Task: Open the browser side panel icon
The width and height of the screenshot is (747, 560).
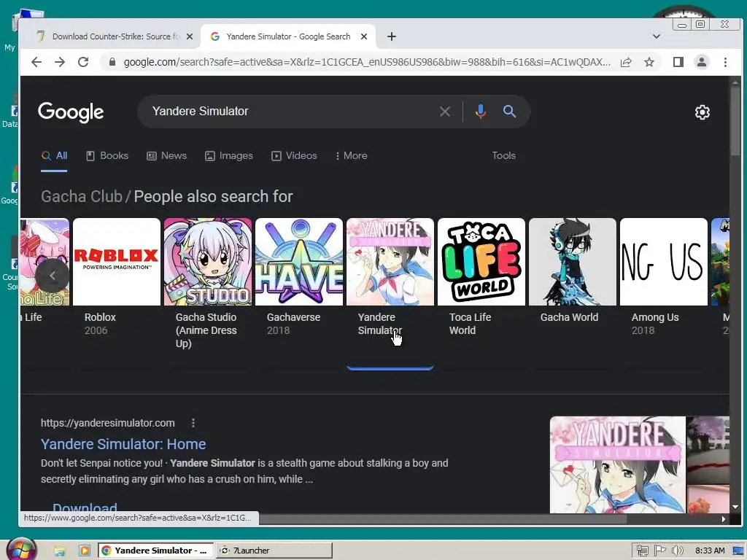Action: [x=678, y=62]
